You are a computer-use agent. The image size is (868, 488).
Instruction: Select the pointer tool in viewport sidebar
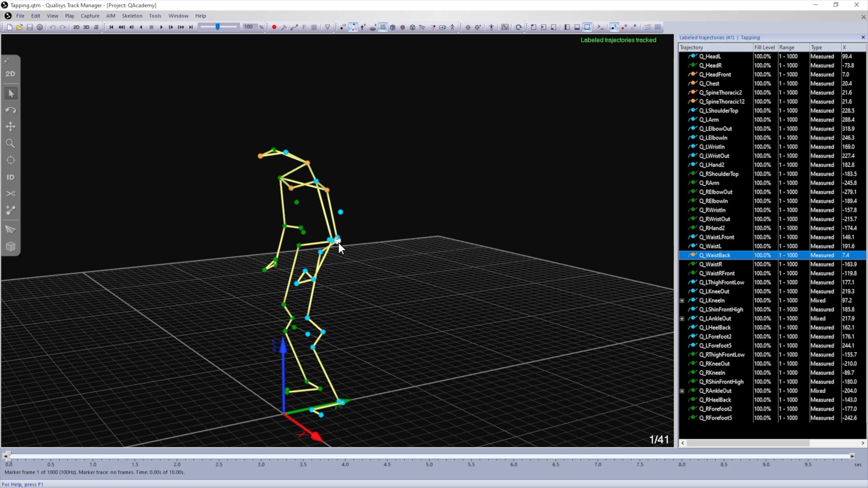point(11,94)
